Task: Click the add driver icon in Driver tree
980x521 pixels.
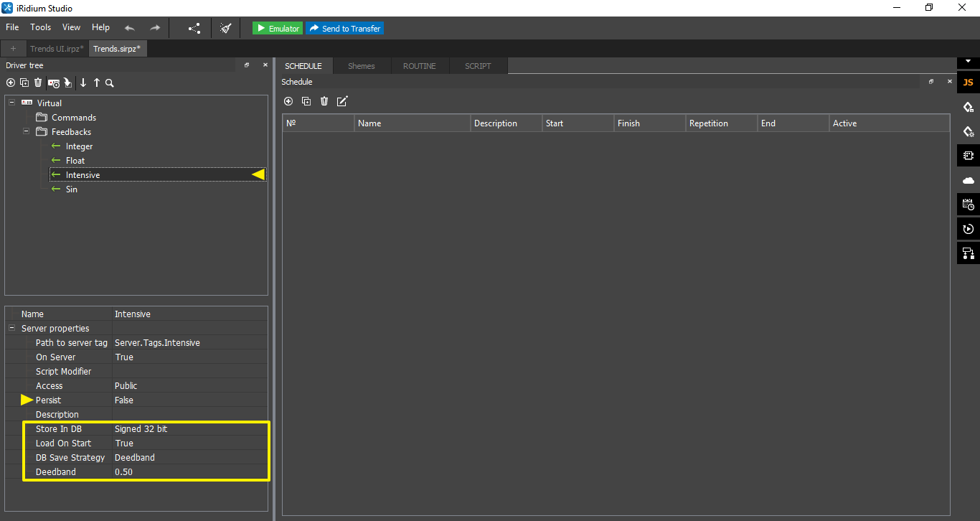Action: tap(10, 83)
